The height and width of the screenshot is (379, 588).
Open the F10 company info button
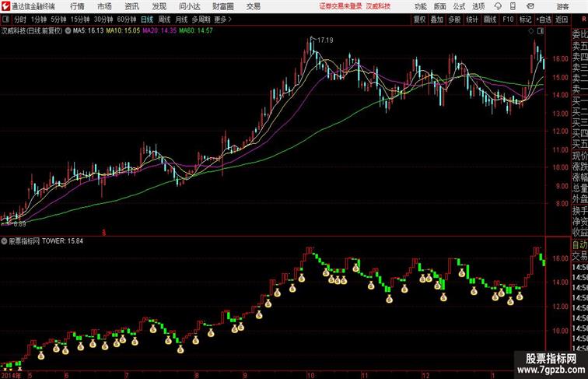[x=508, y=19]
